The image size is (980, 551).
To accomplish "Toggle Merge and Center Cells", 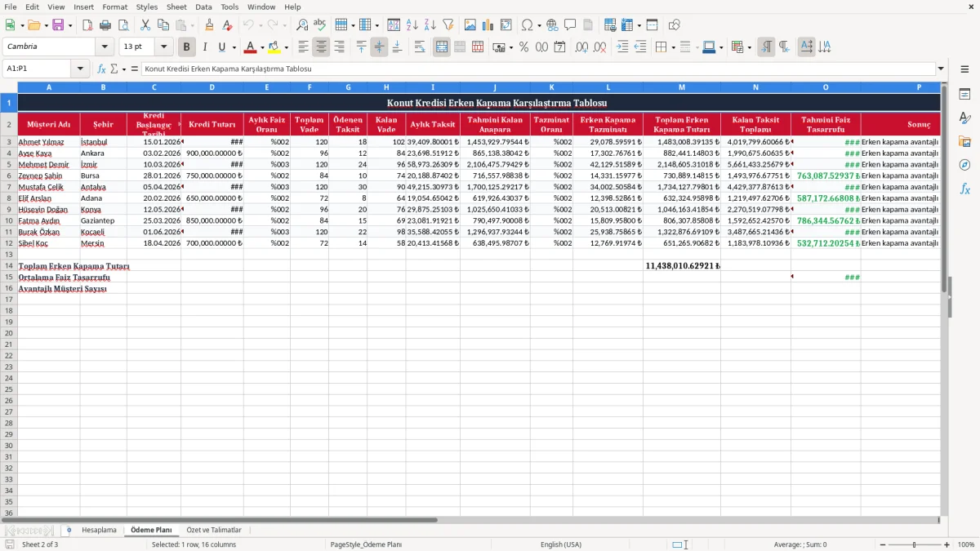I will (x=442, y=47).
